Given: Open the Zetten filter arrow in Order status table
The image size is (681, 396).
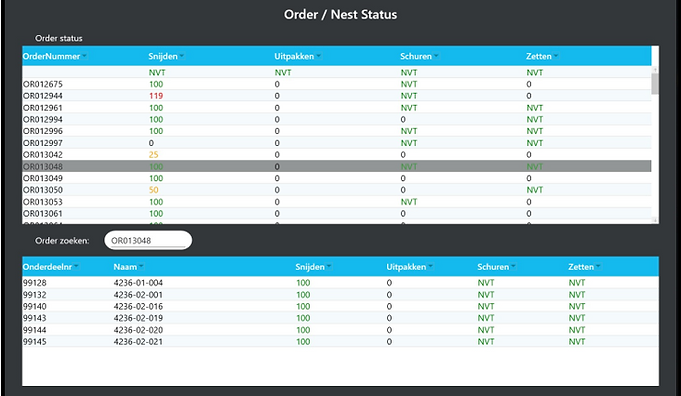Looking at the screenshot, I should pyautogui.click(x=556, y=56).
